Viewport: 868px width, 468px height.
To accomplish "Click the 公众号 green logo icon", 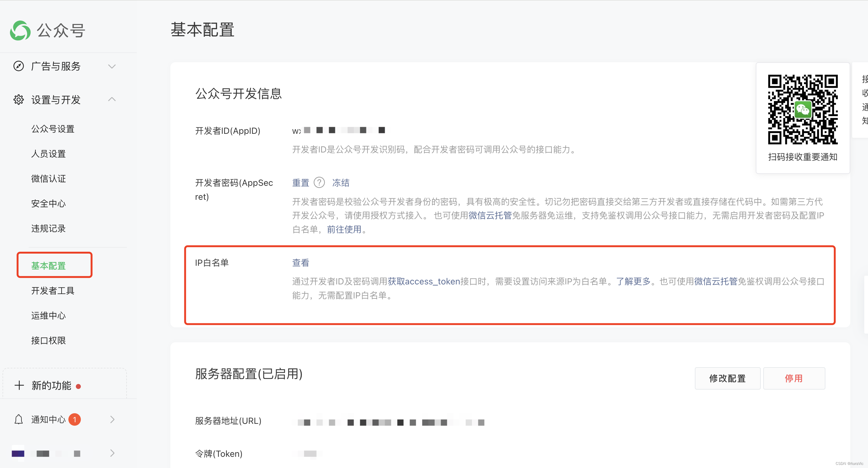I will coord(20,31).
